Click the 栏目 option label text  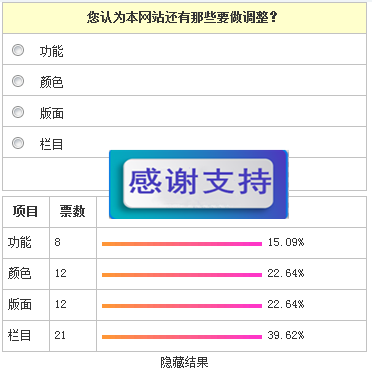[52, 144]
